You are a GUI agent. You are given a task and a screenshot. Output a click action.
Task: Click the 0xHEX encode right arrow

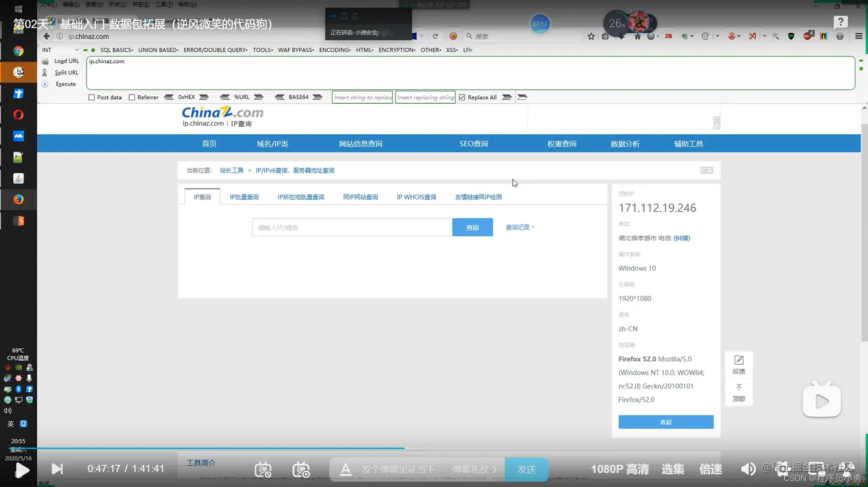click(x=204, y=97)
